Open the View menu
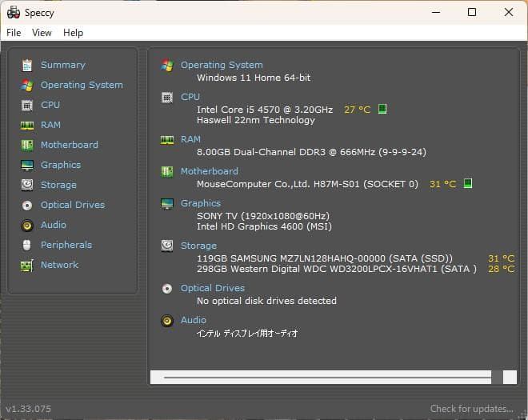The height and width of the screenshot is (420, 528). (42, 33)
